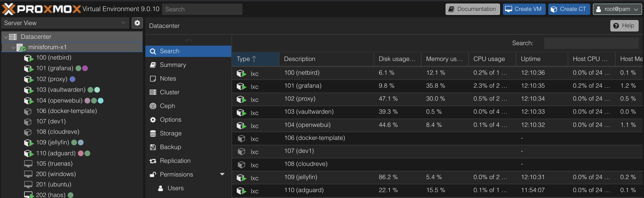Open the Notes menu item
This screenshot has width=644, height=198.
tap(188, 78)
